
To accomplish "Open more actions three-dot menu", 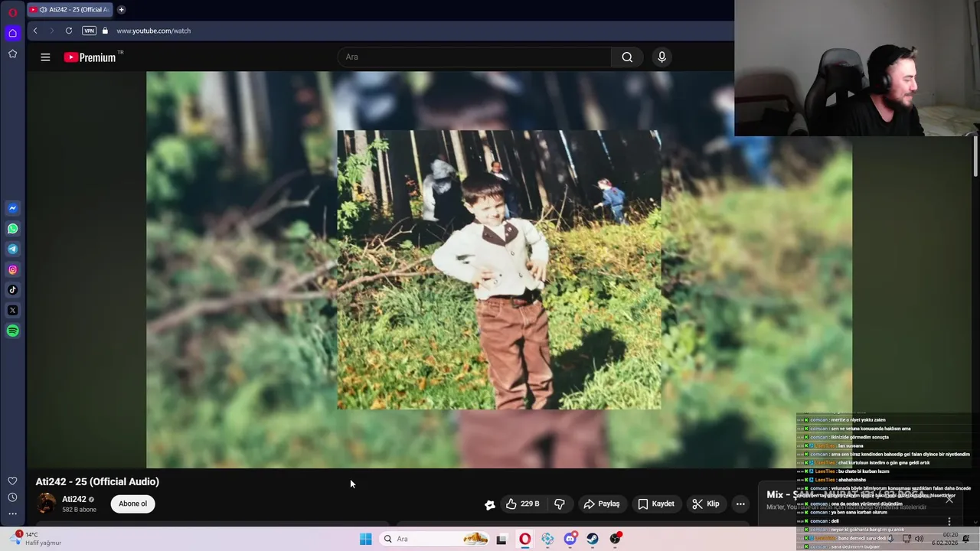I will pos(740,504).
